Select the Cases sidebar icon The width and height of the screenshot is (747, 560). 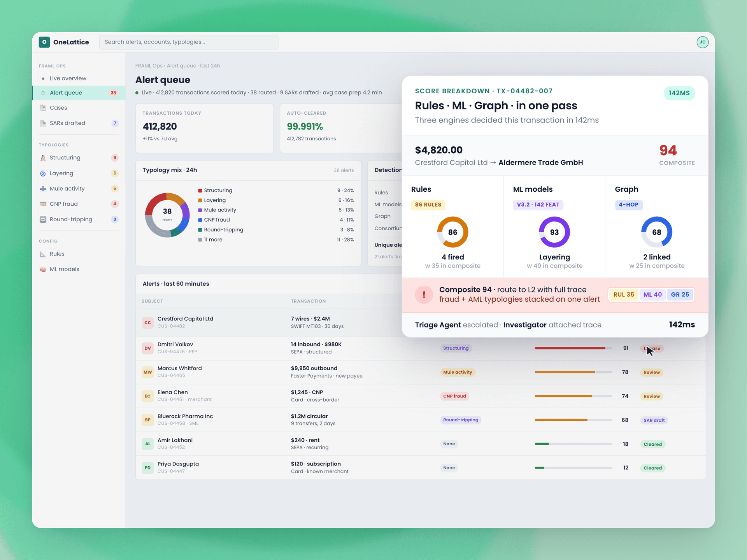pos(43,108)
